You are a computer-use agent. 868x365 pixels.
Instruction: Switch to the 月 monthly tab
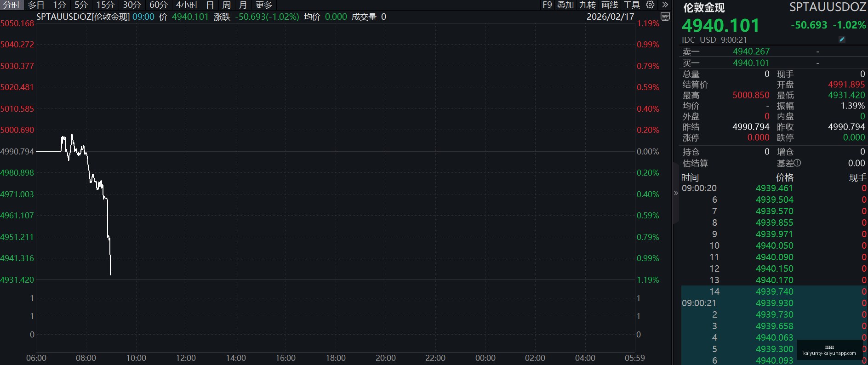pos(243,5)
